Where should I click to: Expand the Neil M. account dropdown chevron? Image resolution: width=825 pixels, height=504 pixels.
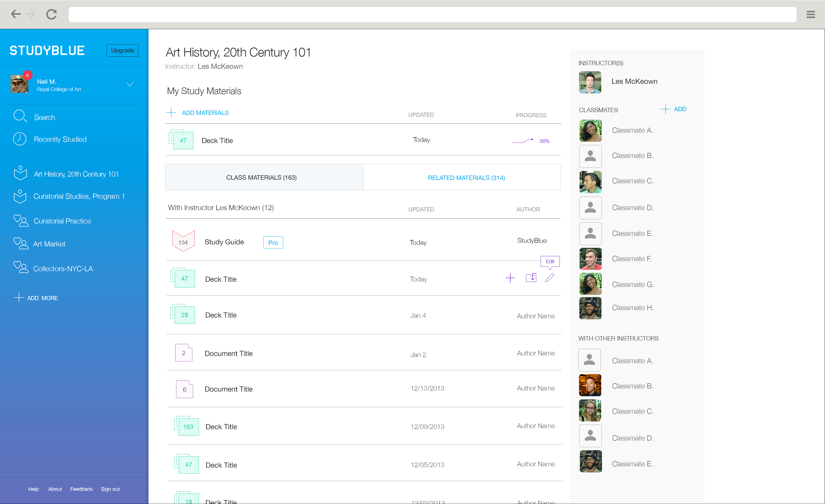130,84
